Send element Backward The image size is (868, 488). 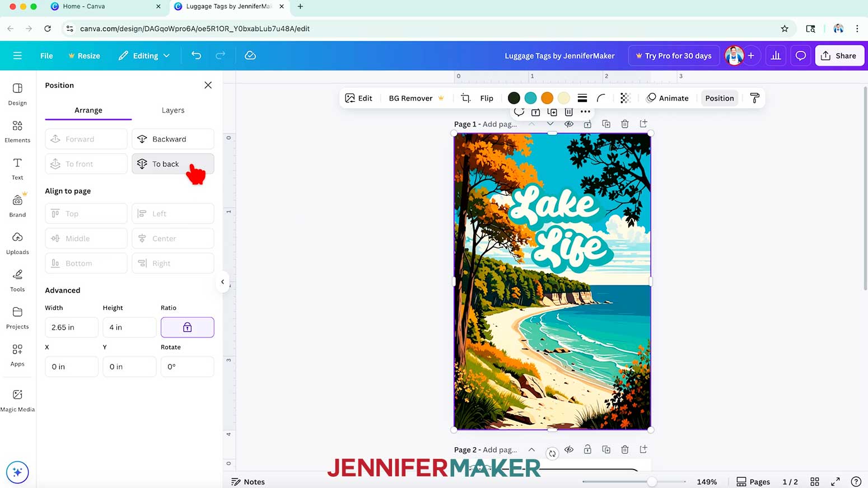pyautogui.click(x=173, y=139)
